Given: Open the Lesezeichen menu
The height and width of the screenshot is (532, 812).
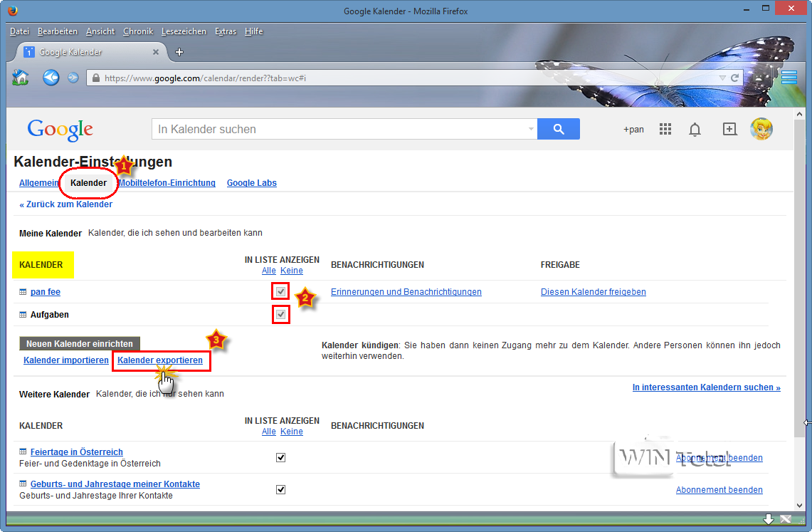Looking at the screenshot, I should click(184, 31).
